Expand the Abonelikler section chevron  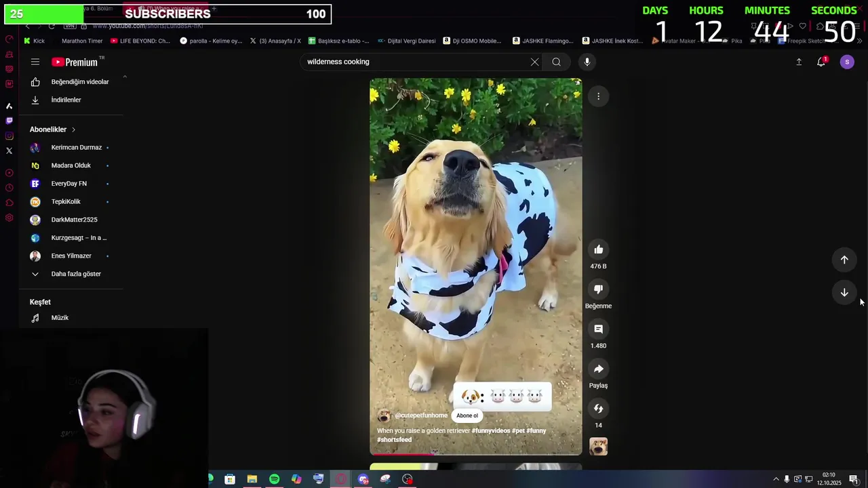(x=73, y=129)
